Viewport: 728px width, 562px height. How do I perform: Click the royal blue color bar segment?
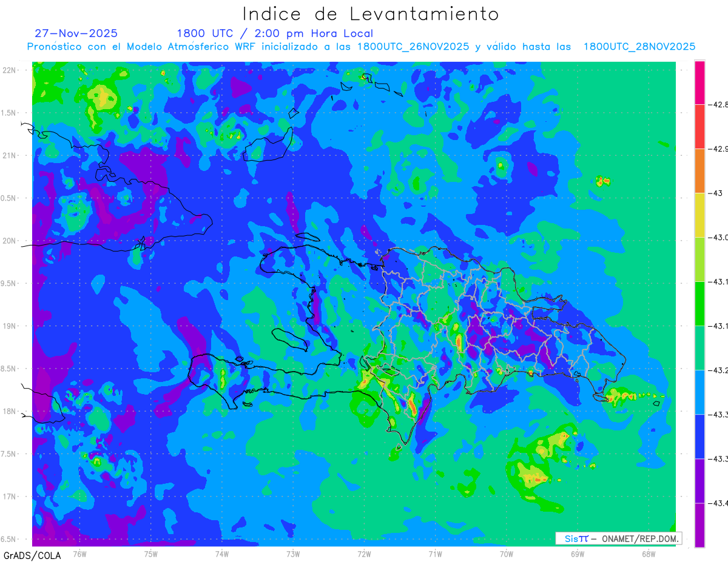point(699,437)
